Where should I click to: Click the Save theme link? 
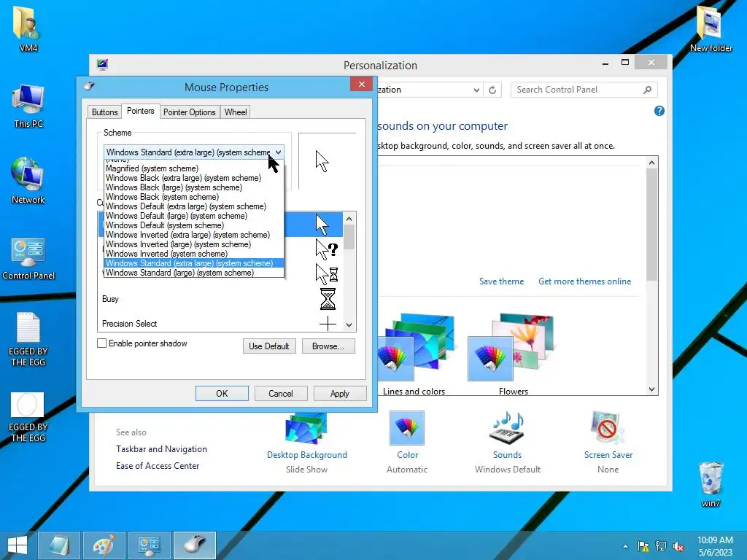click(501, 281)
